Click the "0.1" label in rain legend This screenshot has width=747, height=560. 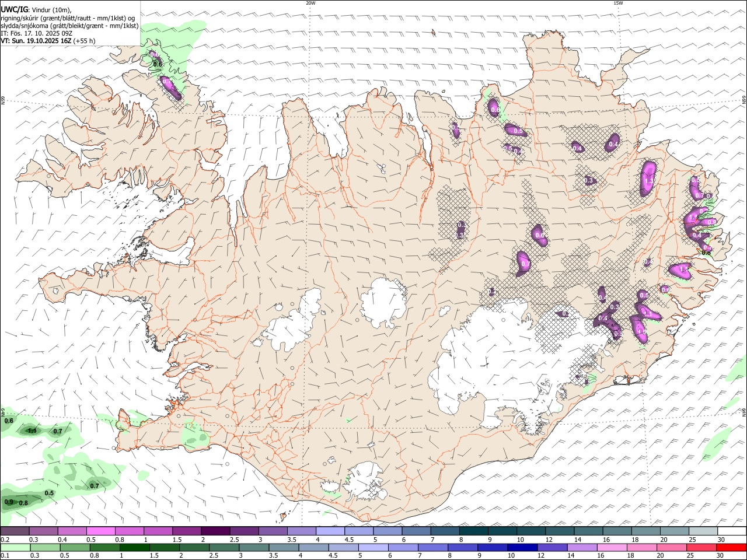coord(5,556)
